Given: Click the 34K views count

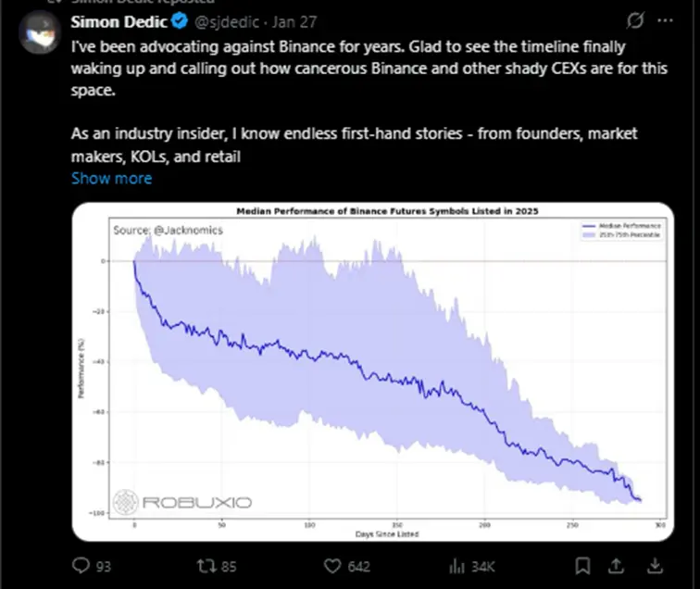Looking at the screenshot, I should [481, 565].
